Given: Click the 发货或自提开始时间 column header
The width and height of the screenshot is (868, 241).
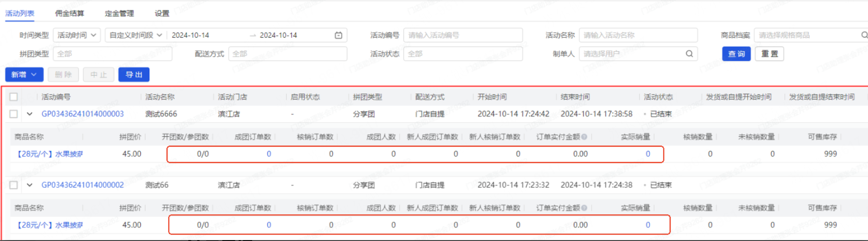Looking at the screenshot, I should pos(739,97).
